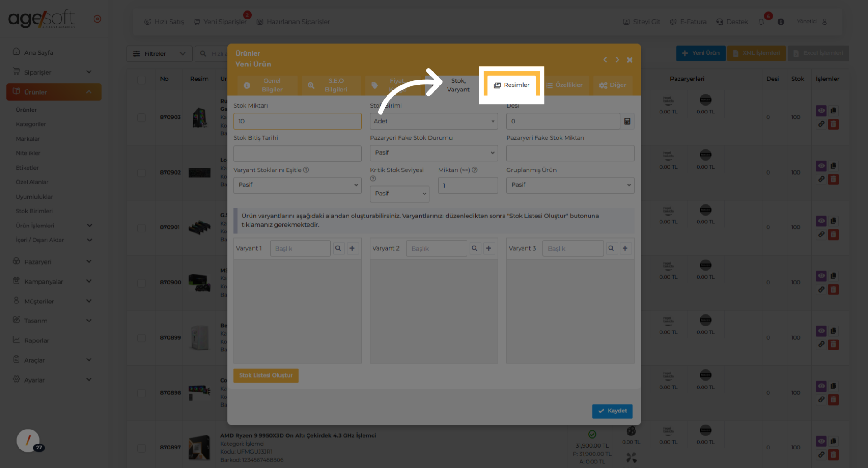Image resolution: width=868 pixels, height=468 pixels.
Task: Expand Siparişler sidebar menu
Action: coord(54,72)
